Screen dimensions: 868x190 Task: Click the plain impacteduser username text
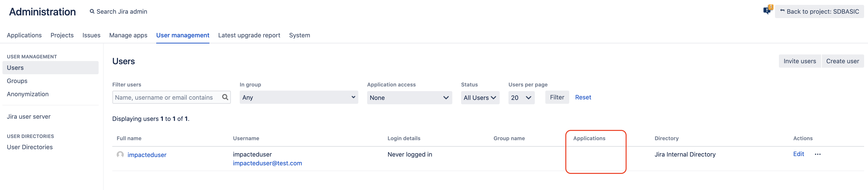tap(252, 155)
